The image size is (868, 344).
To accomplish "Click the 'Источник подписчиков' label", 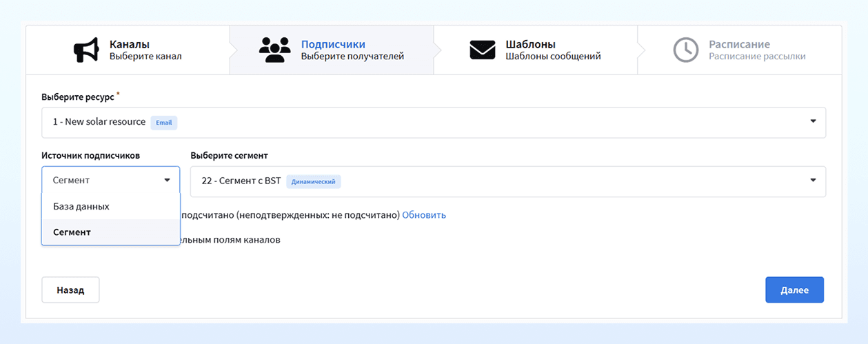I will [91, 155].
